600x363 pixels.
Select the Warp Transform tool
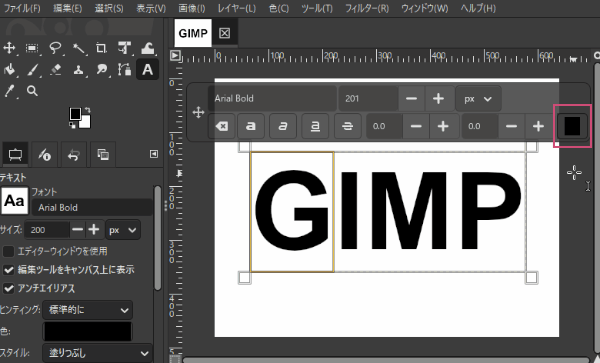coord(148,48)
